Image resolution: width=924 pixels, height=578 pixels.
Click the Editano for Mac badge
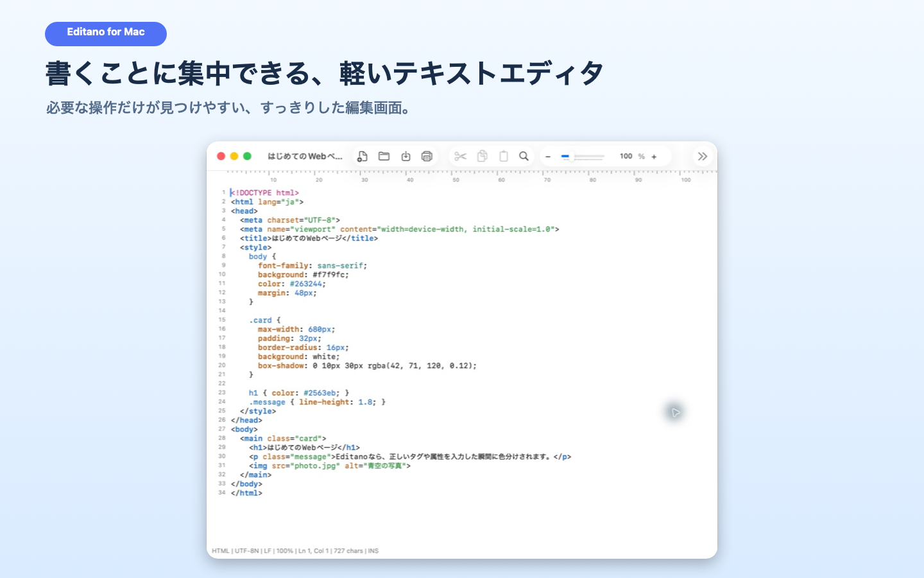click(106, 33)
